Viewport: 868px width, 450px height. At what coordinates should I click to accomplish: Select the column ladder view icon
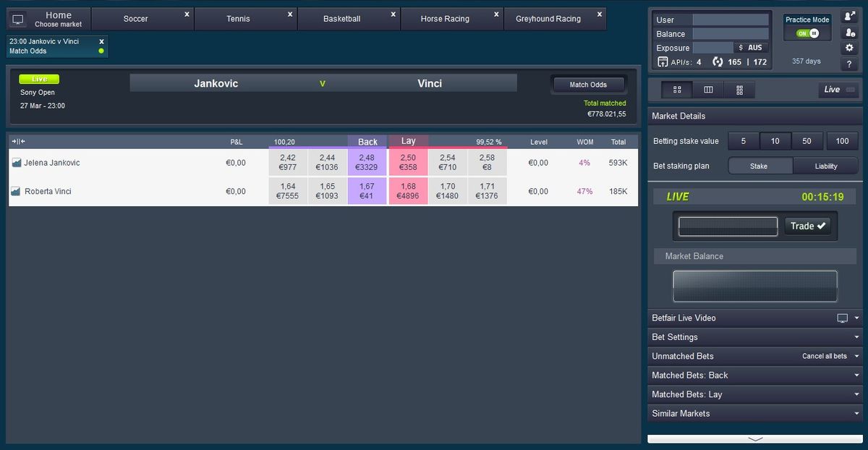[708, 90]
